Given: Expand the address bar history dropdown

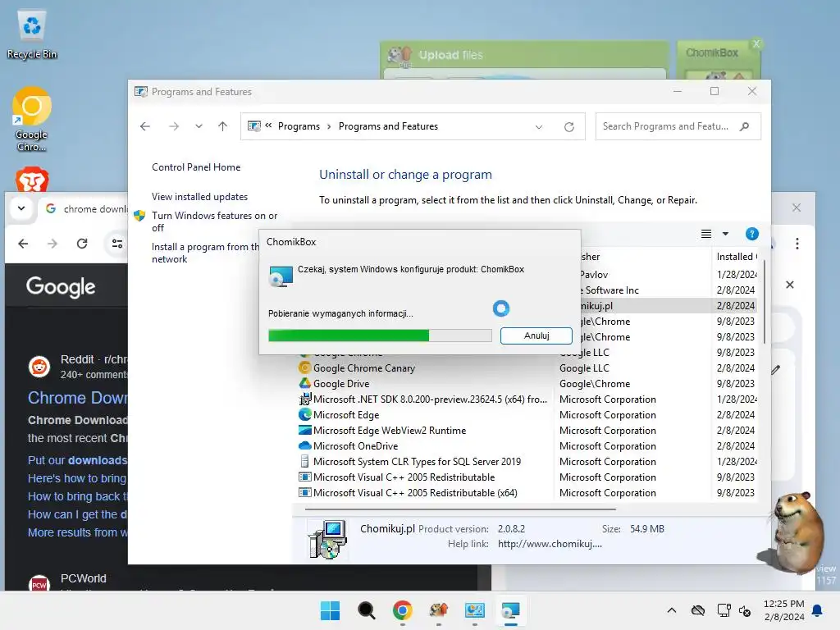Looking at the screenshot, I should pos(539,127).
